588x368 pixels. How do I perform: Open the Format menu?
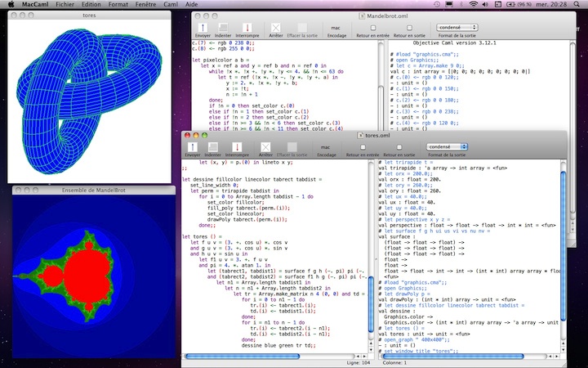tap(118, 5)
